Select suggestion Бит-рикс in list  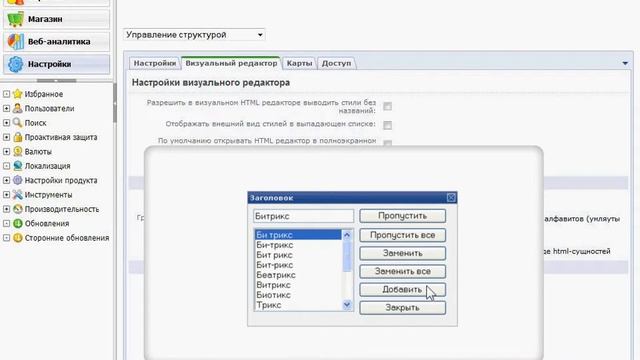(298, 265)
